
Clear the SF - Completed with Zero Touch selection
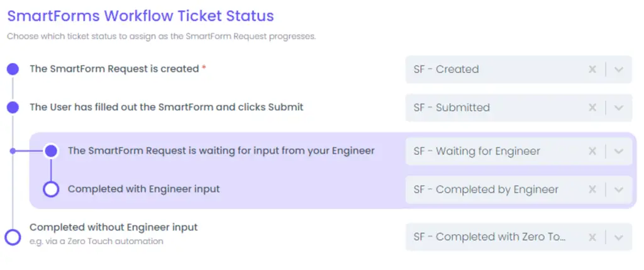tap(592, 237)
